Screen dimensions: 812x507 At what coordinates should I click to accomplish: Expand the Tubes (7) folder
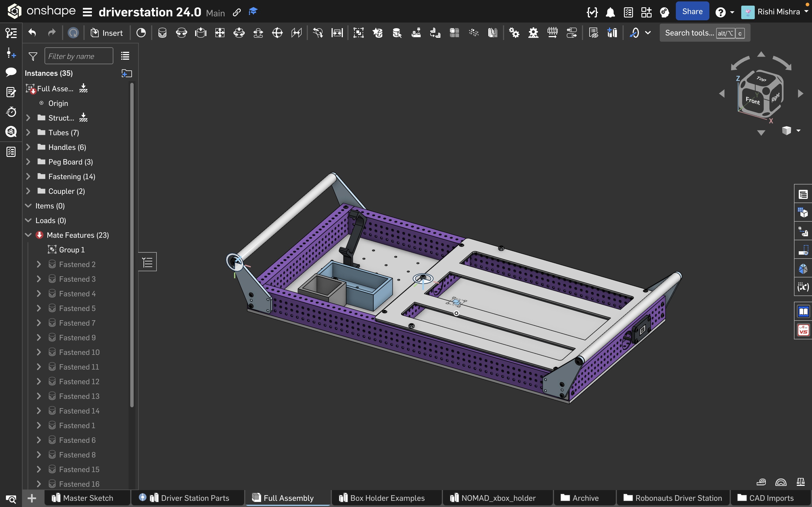[28, 132]
